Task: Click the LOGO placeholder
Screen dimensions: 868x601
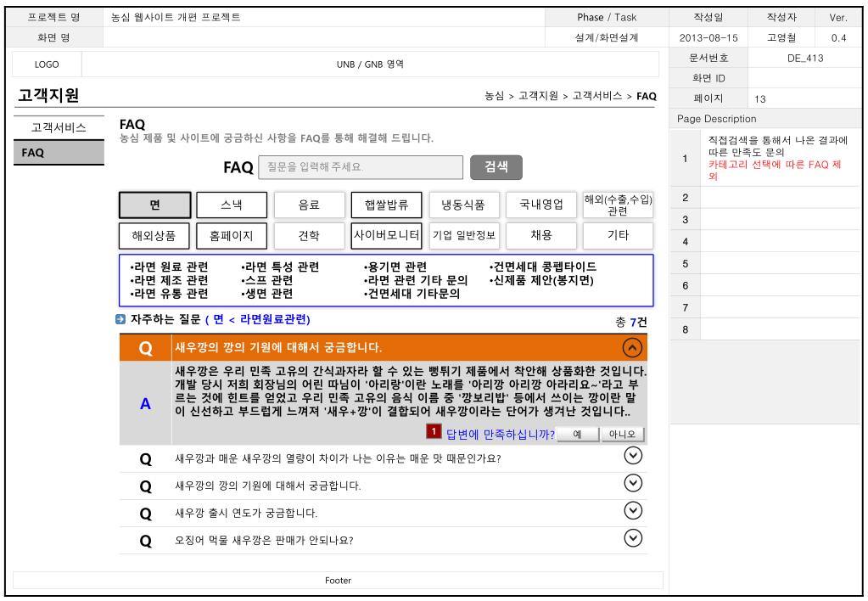Action: pyautogui.click(x=47, y=65)
